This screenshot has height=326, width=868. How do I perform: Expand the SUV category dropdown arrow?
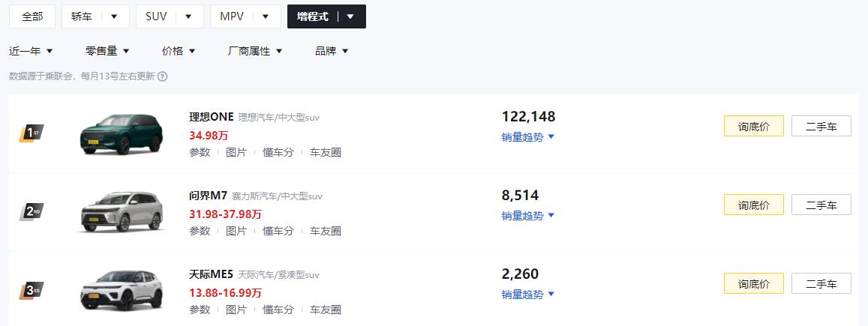click(188, 16)
